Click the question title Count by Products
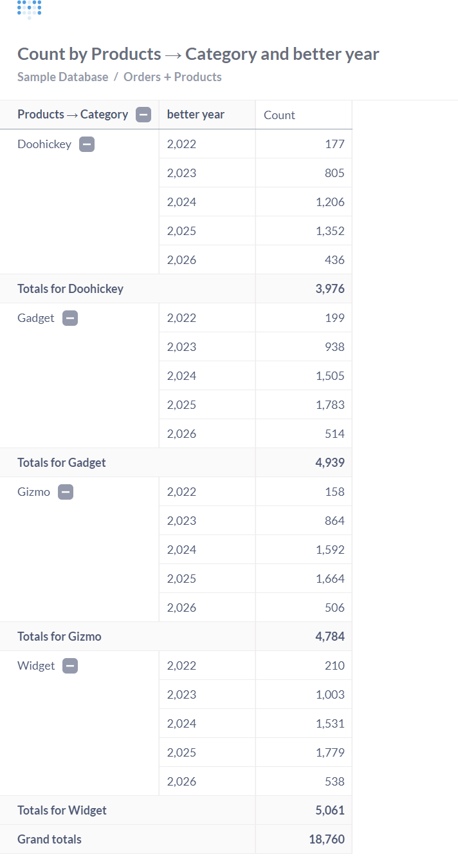458x868 pixels. 90,53
